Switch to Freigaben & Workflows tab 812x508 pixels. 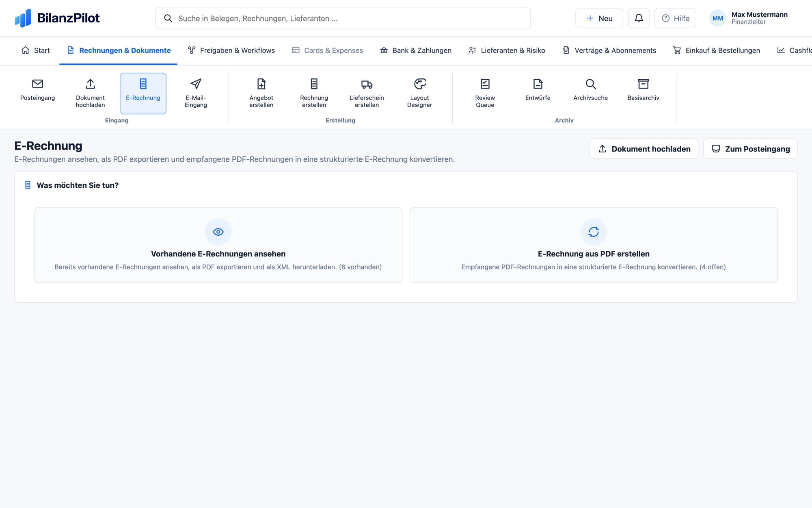point(231,50)
